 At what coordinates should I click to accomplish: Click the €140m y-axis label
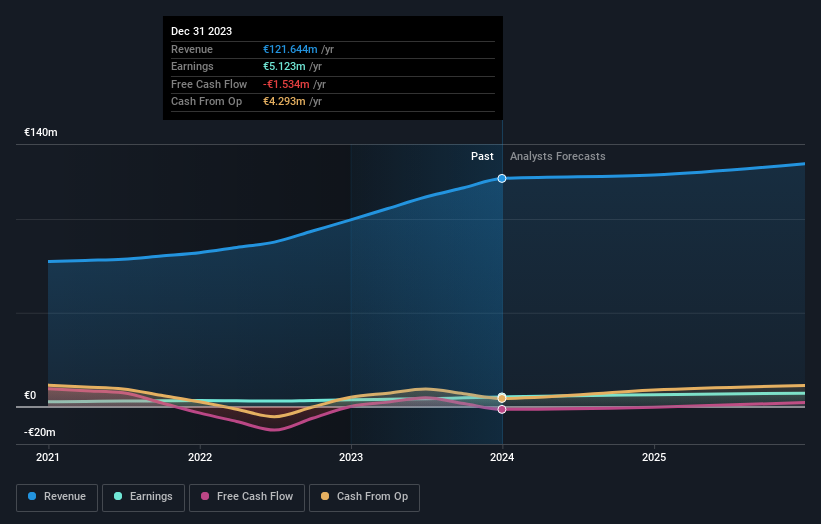(x=41, y=132)
